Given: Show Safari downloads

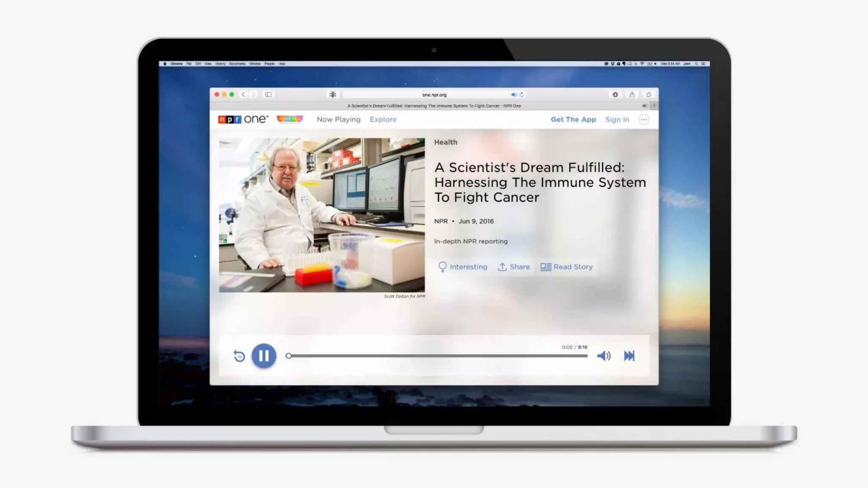Looking at the screenshot, I should (615, 94).
